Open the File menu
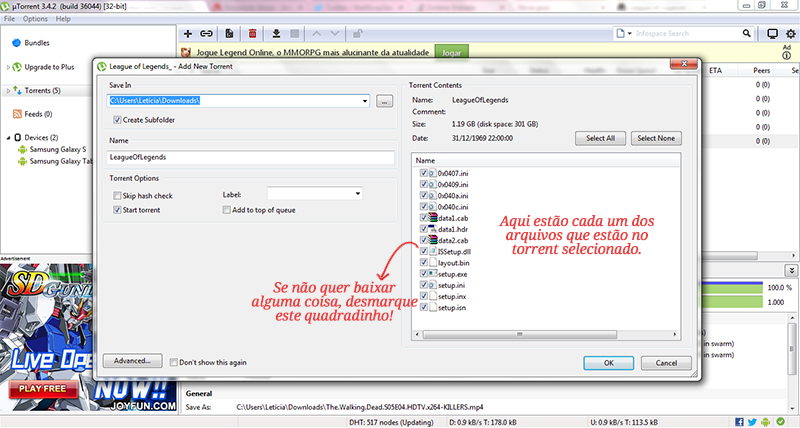Screen dimensions: 800x428 (9, 19)
